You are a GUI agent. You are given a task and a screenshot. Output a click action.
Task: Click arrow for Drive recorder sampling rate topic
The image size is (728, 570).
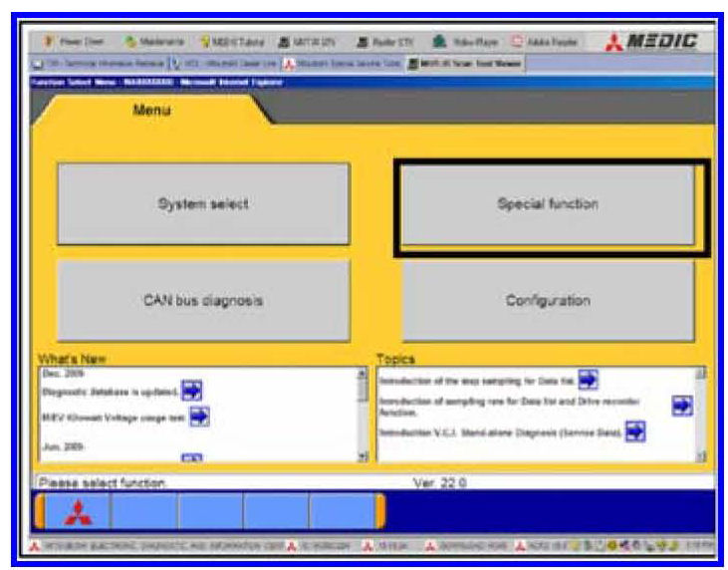pyautogui.click(x=681, y=405)
